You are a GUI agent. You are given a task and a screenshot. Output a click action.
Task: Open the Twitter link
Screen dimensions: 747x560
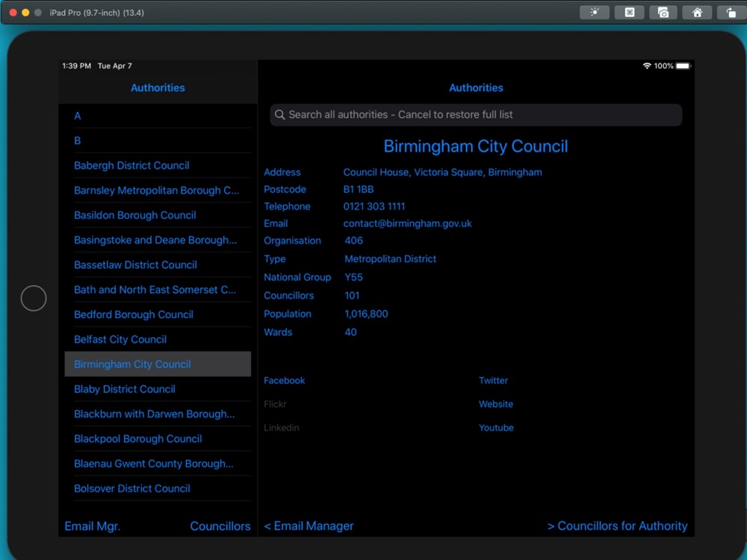pyautogui.click(x=494, y=381)
